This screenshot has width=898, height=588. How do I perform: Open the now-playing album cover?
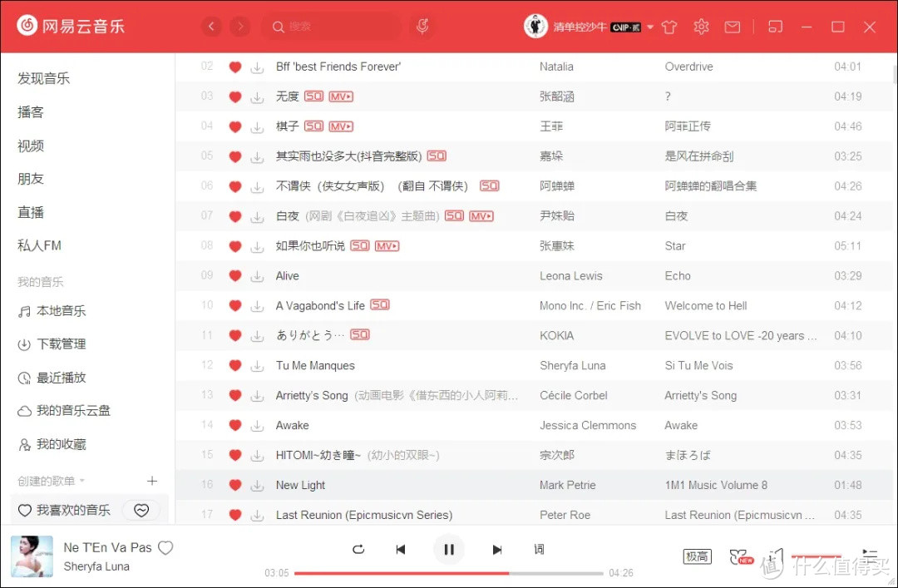pos(32,556)
